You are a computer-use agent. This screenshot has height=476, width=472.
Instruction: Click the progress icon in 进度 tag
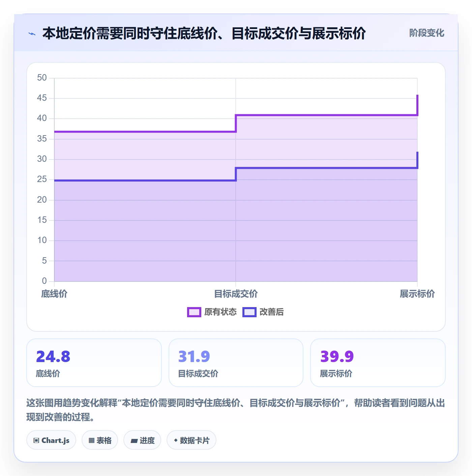click(x=134, y=441)
